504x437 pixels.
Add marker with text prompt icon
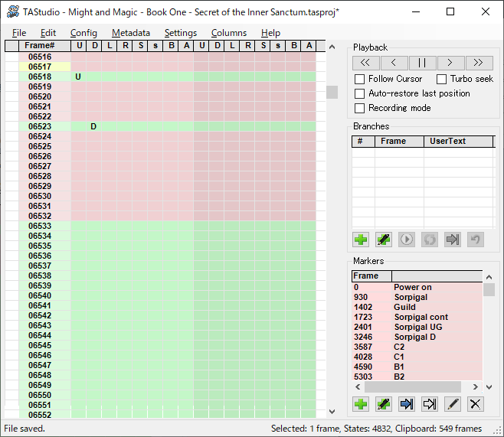(384, 404)
